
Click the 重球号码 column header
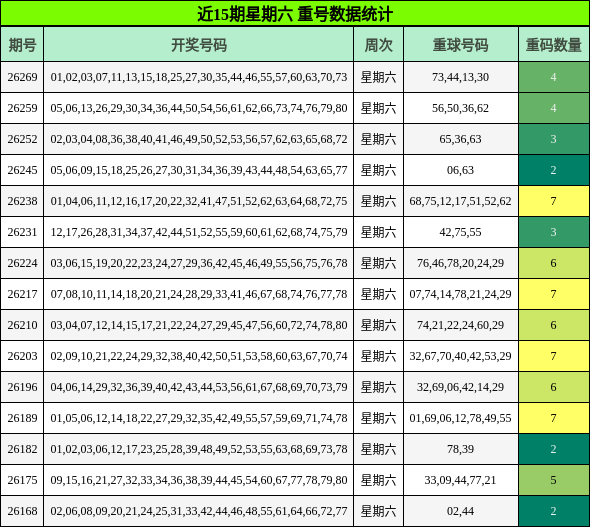click(x=461, y=45)
